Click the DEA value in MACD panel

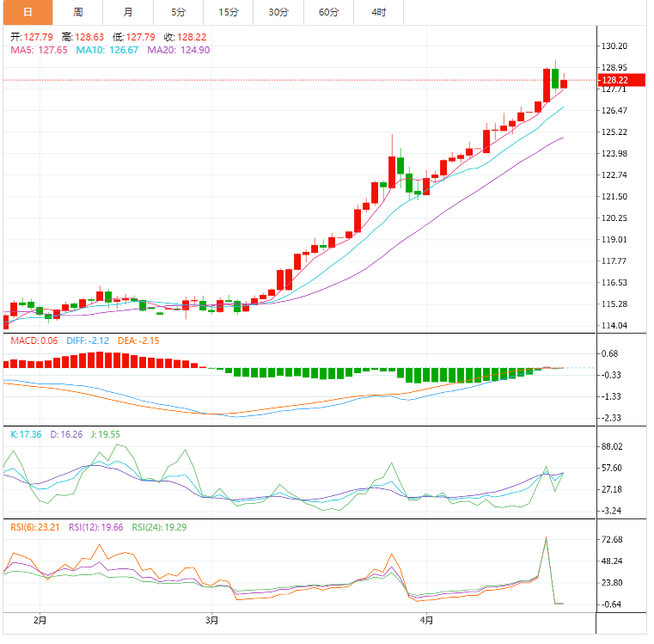coord(138,340)
